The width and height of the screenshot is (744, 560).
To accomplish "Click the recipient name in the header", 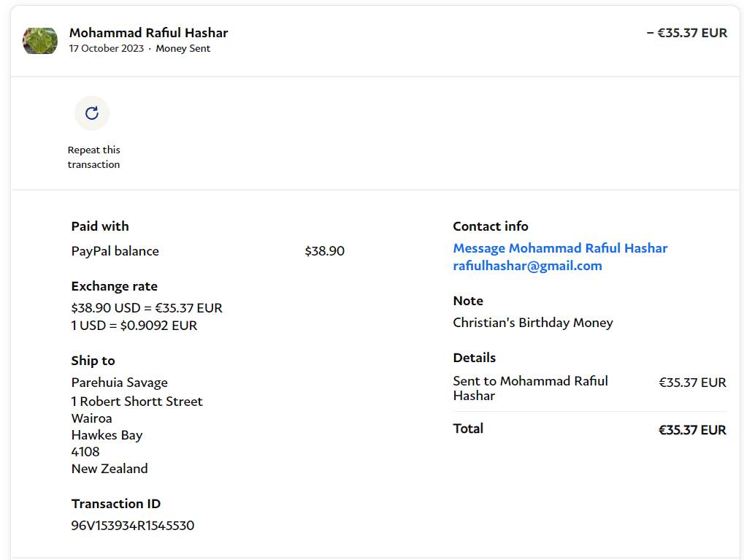I will click(x=148, y=33).
